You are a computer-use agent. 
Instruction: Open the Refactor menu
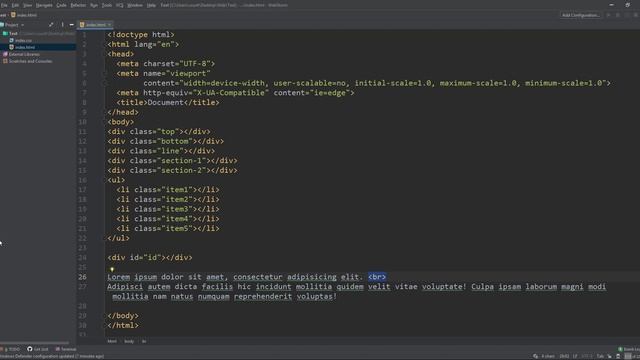[78, 5]
